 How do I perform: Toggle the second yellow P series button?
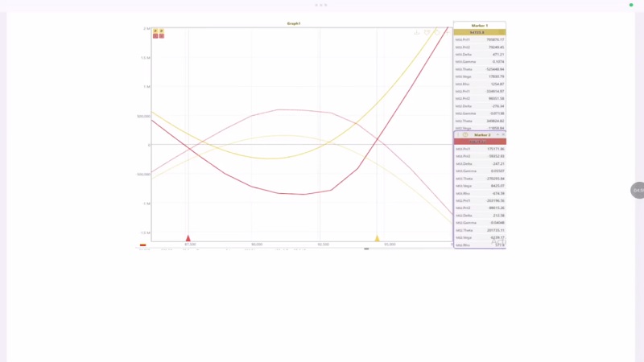tap(162, 31)
